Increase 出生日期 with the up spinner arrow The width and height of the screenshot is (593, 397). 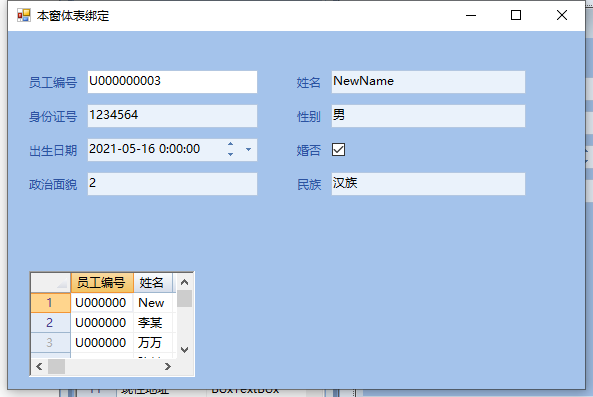230,144
